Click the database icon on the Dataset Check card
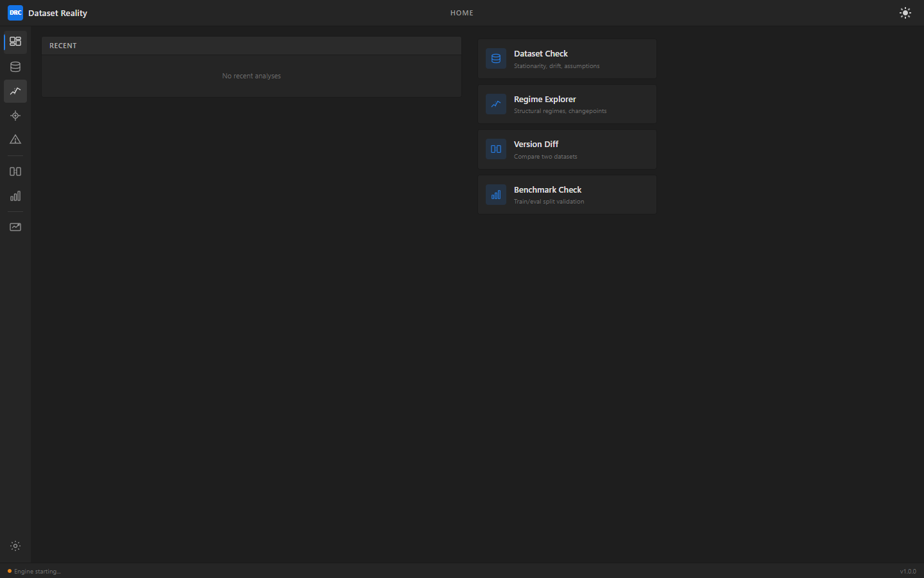Screen dimensions: 924x578 [495, 58]
